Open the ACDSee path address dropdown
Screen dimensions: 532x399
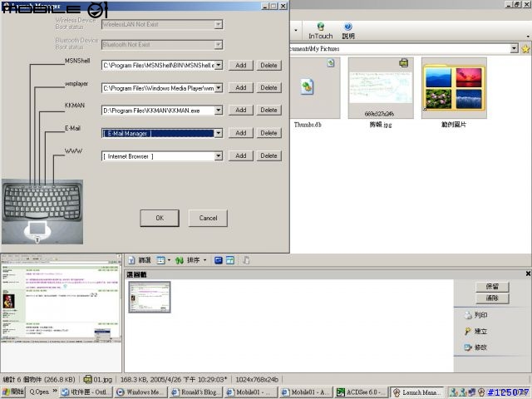pyautogui.click(x=514, y=49)
